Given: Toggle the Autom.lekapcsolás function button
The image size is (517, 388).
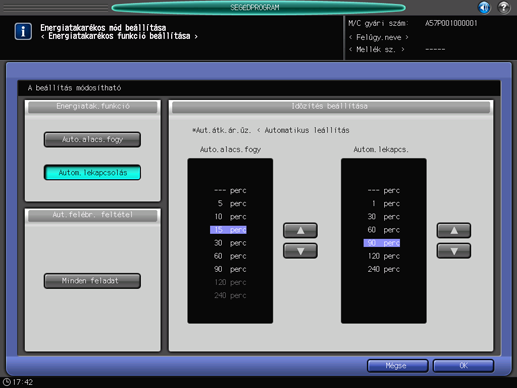Looking at the screenshot, I should pos(92,173).
